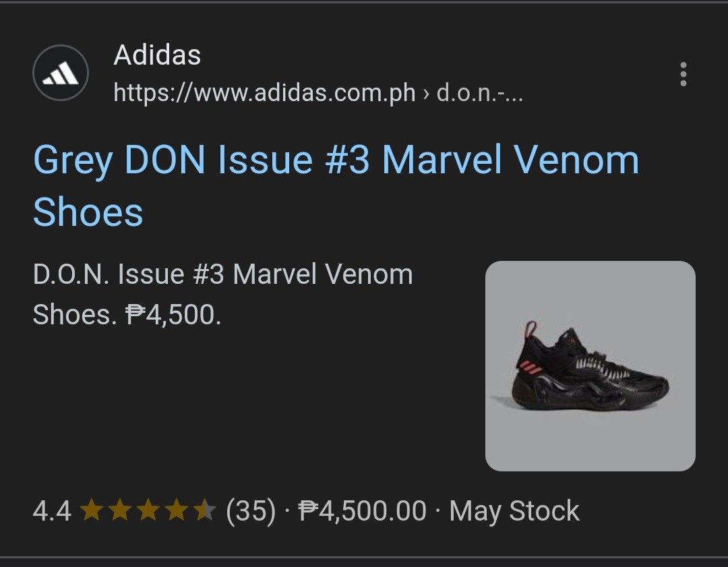Click the D.O.N. Issue #3 description snippet
This screenshot has height=567, width=728.
(222, 275)
